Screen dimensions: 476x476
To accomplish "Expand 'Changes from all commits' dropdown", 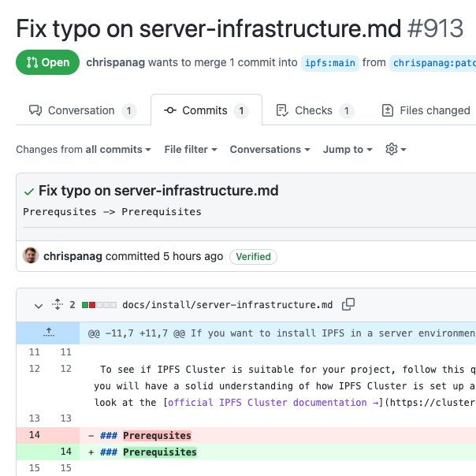I will pos(84,150).
